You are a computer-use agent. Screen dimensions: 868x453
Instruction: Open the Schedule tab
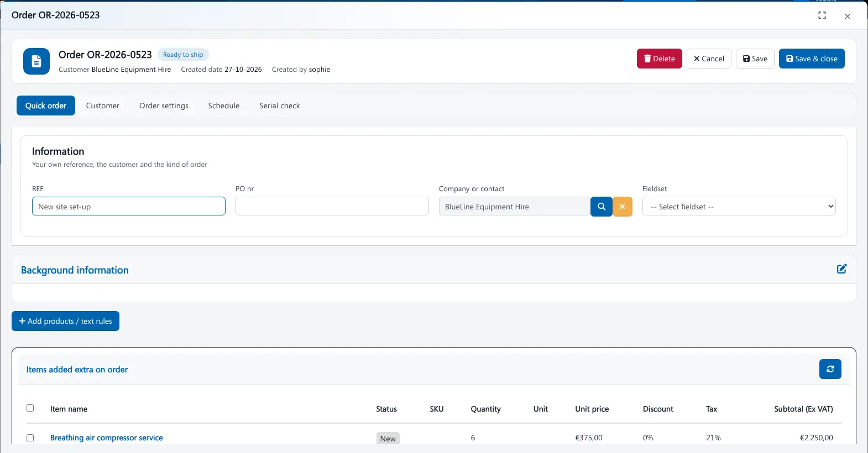point(224,106)
